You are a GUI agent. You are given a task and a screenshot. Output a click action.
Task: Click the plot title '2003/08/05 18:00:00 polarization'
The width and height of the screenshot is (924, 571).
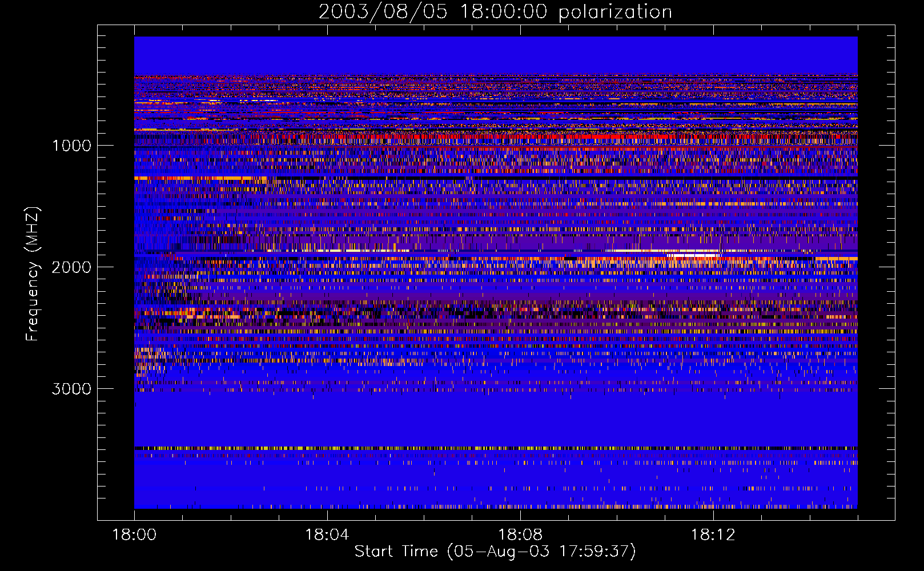click(495, 12)
